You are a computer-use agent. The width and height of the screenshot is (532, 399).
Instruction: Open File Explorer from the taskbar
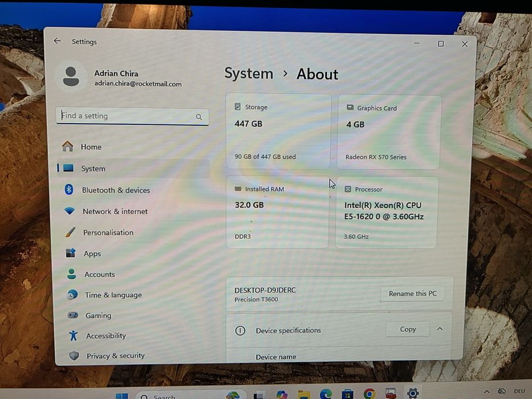coord(304,394)
